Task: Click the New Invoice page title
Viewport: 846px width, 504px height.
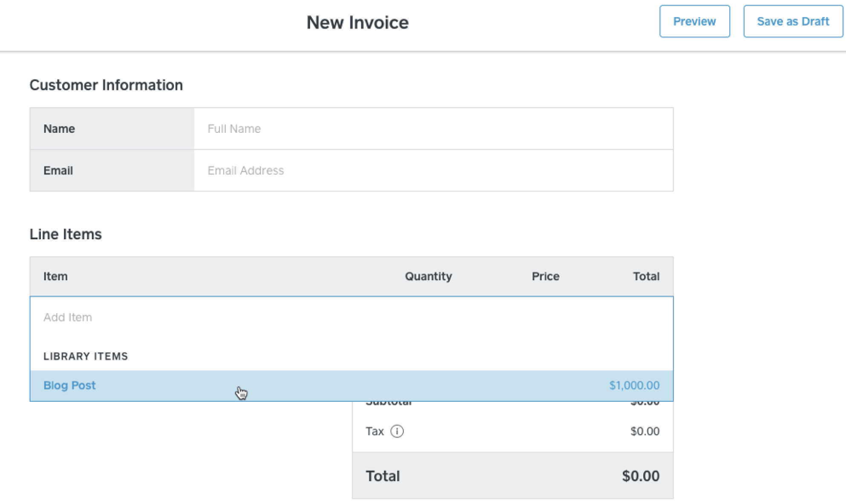Action: click(357, 23)
